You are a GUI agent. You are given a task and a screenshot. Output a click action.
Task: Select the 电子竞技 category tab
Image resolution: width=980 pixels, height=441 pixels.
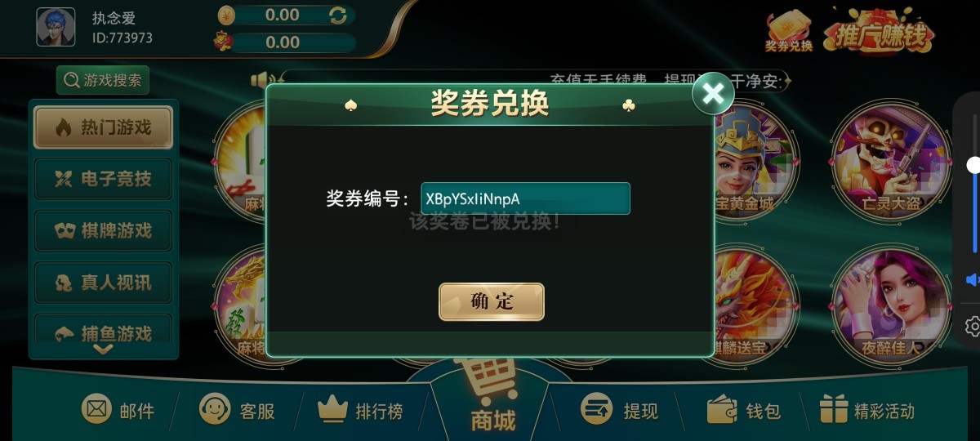(x=103, y=179)
